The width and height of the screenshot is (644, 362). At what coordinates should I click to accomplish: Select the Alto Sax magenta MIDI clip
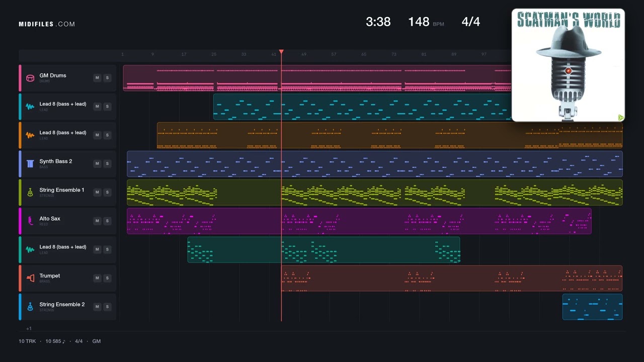click(359, 221)
